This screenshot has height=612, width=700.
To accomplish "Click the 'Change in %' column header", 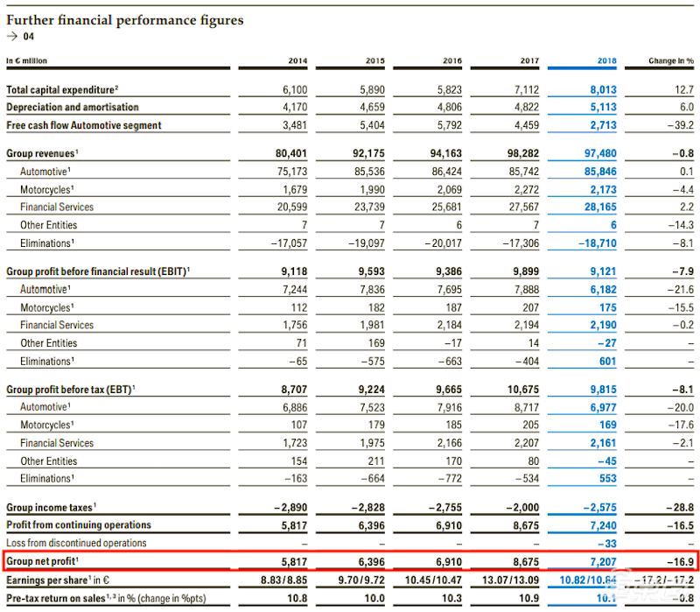I will click(x=670, y=61).
